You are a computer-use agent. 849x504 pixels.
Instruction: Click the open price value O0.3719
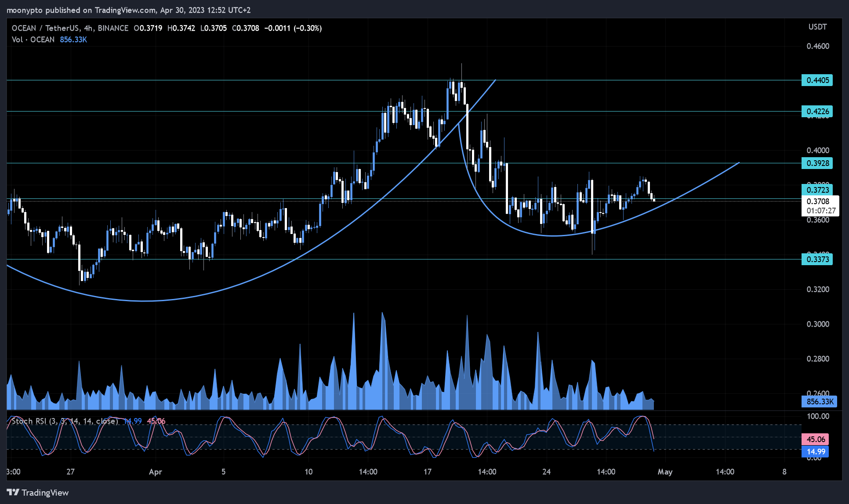pos(148,28)
